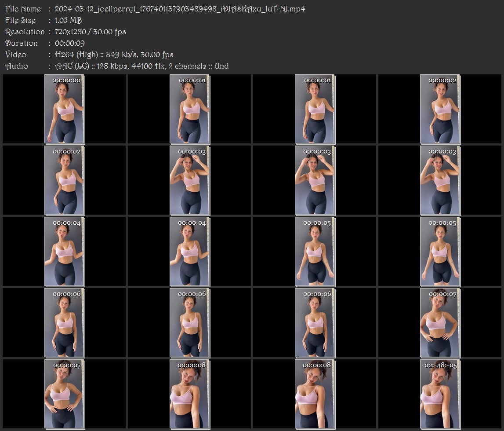Click the duration value '00:00:09'
Viewport: 504px width, 431px height.
[70, 43]
